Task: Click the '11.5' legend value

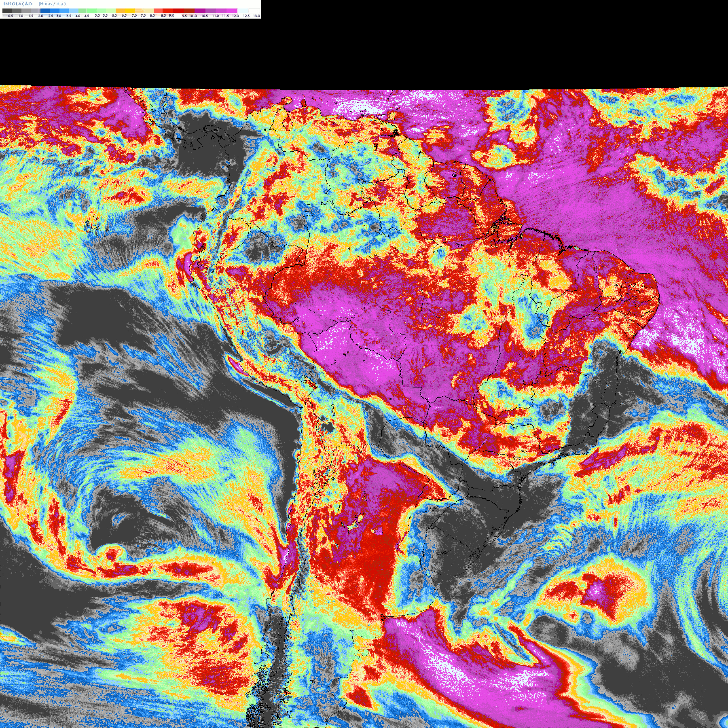Action: tap(225, 16)
